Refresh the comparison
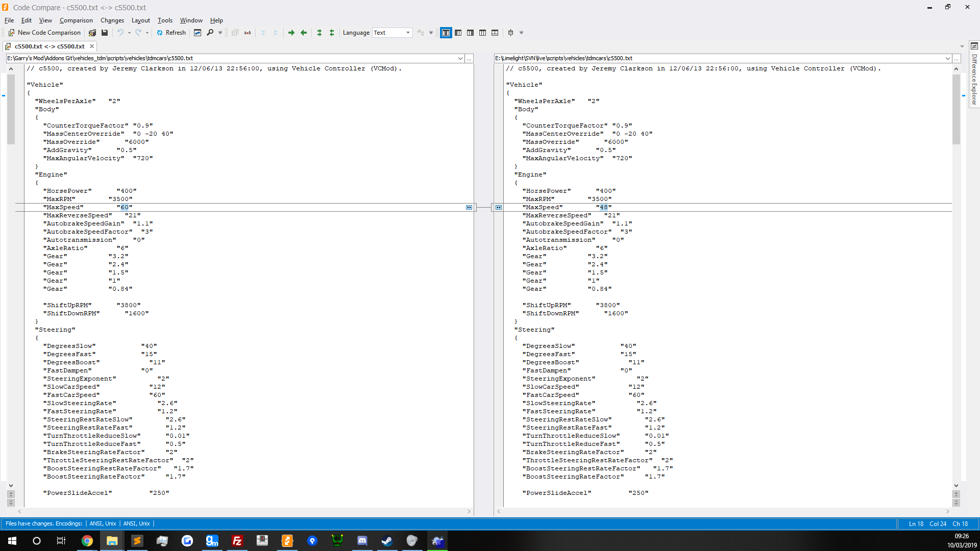The height and width of the screenshot is (551, 980). coord(171,33)
